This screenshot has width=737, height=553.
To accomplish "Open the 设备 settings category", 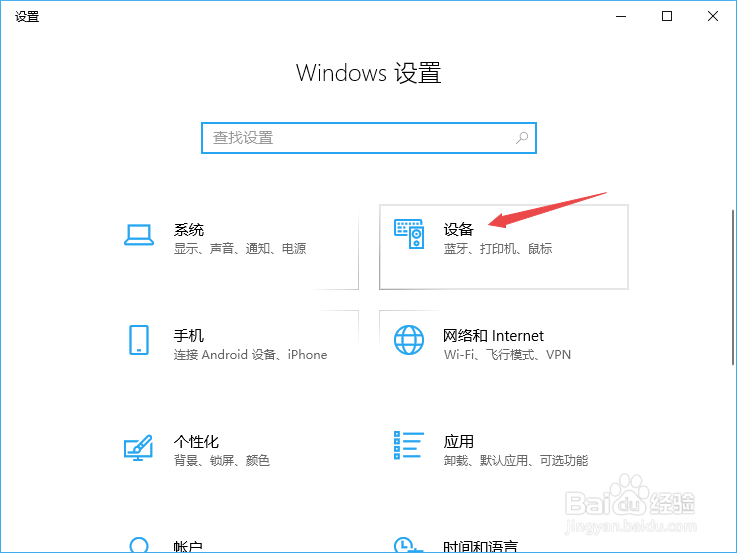I will 504,247.
